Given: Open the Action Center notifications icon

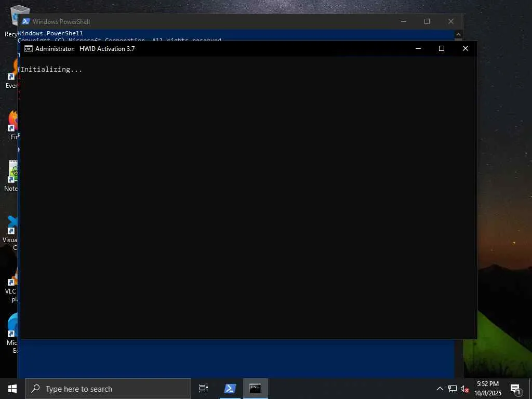Looking at the screenshot, I should (516, 389).
